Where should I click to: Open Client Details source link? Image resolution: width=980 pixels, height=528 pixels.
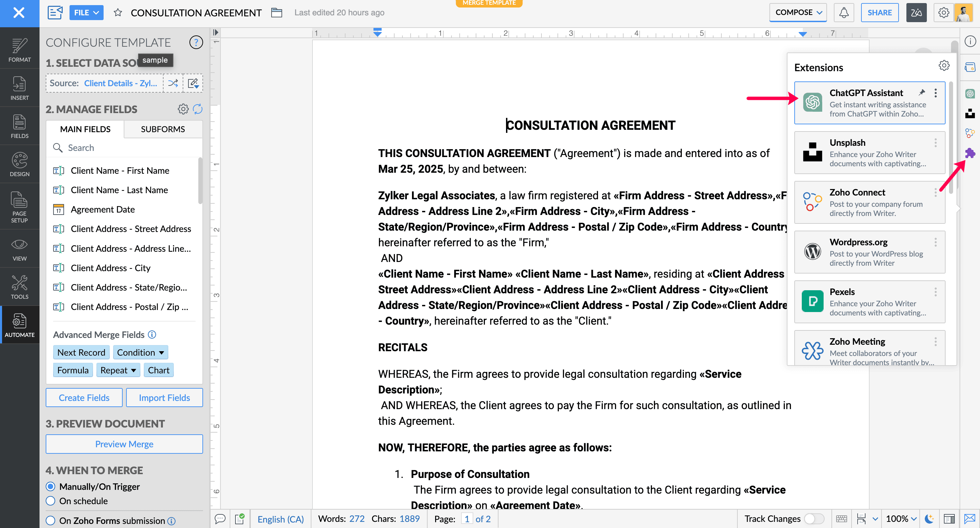click(121, 83)
